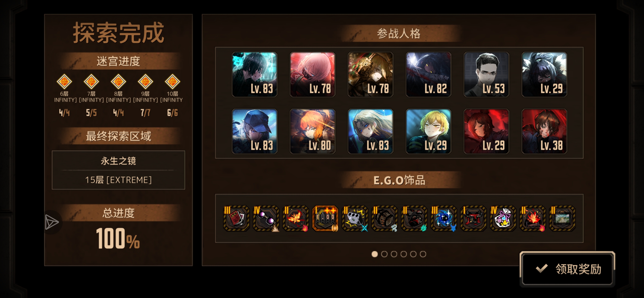644x298 pixels.
Task: Select the sunglasses tier IV E.G.O gift
Action: click(266, 218)
